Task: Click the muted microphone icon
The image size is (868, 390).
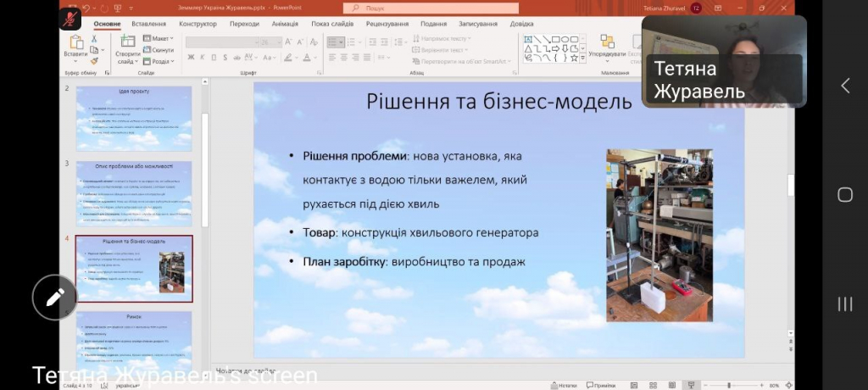Action: (71, 20)
